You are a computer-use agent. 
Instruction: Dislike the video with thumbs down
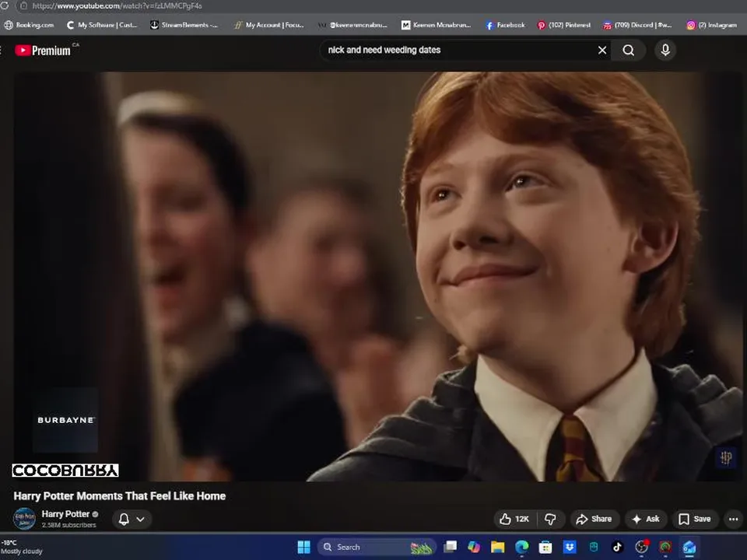pyautogui.click(x=550, y=519)
